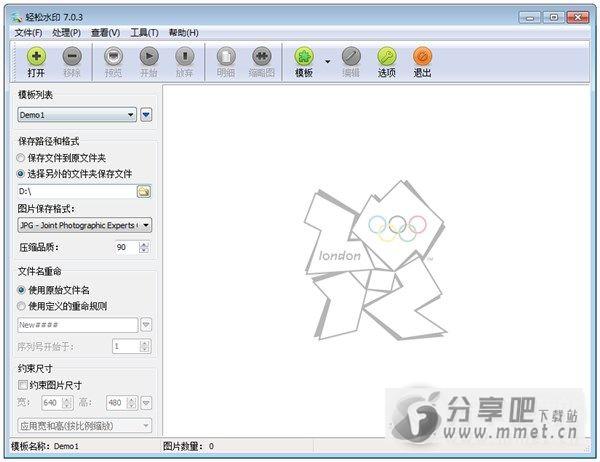
Task: Select 保存文件到原文件夹 radio option
Action: tap(61, 158)
